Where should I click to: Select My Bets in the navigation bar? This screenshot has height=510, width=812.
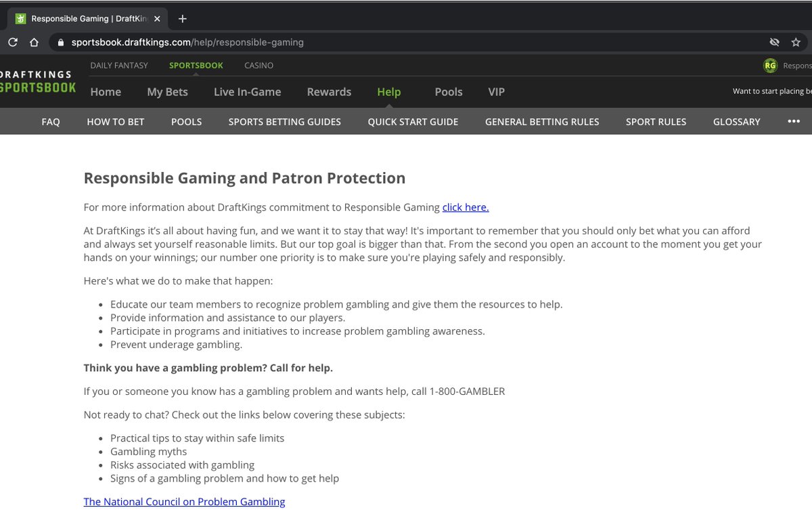coord(167,91)
